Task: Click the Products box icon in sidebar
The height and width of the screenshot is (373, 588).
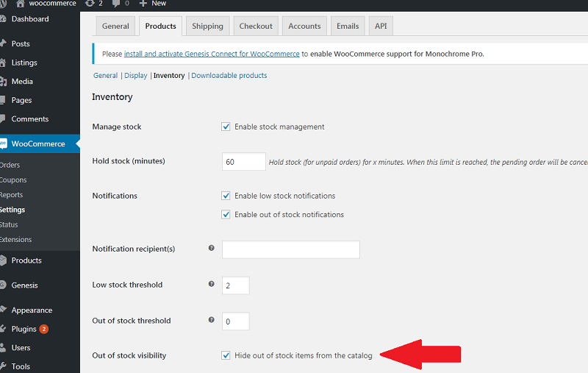Action: [3, 260]
